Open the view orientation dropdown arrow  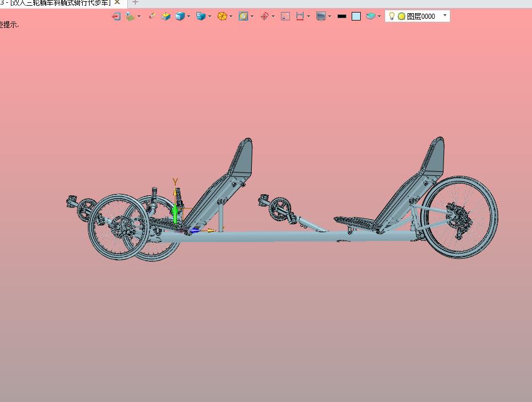tap(209, 17)
